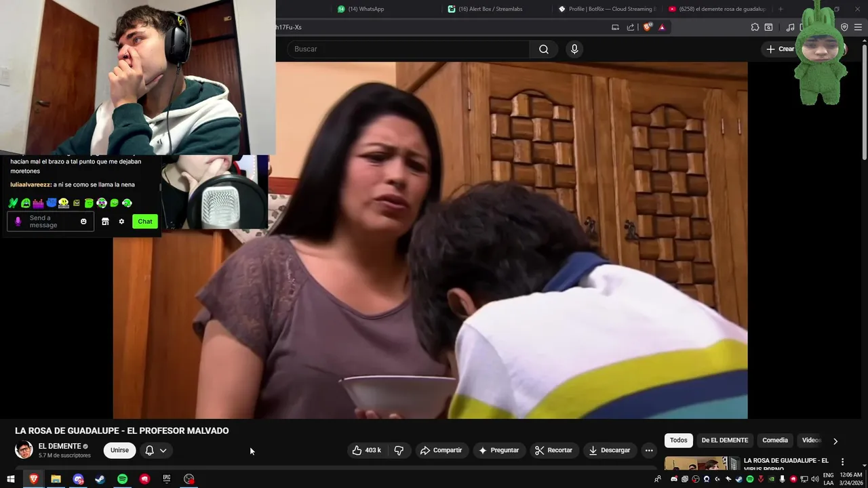Open a new browser tab with plus
This screenshot has width=868, height=488.
click(781, 9)
